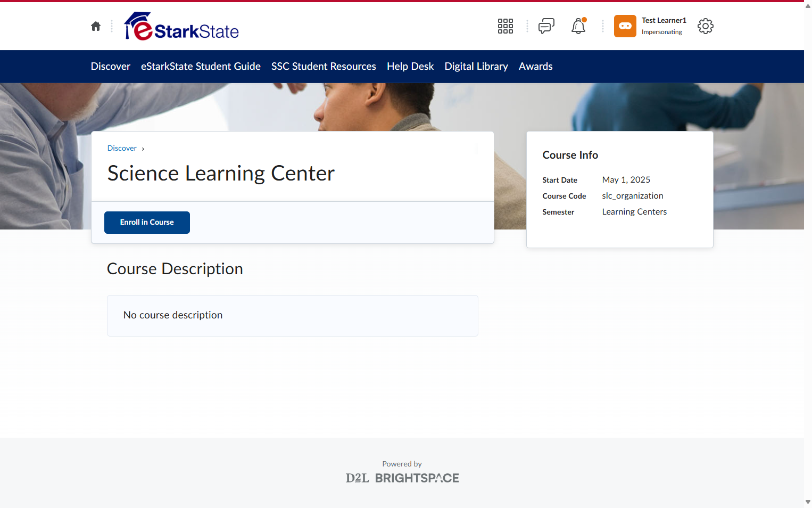Open Discover in the navbar

click(x=111, y=67)
